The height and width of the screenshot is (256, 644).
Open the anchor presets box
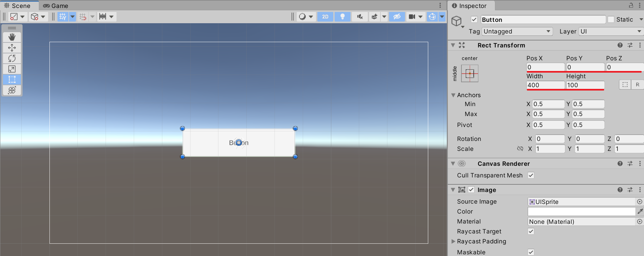[x=470, y=73]
